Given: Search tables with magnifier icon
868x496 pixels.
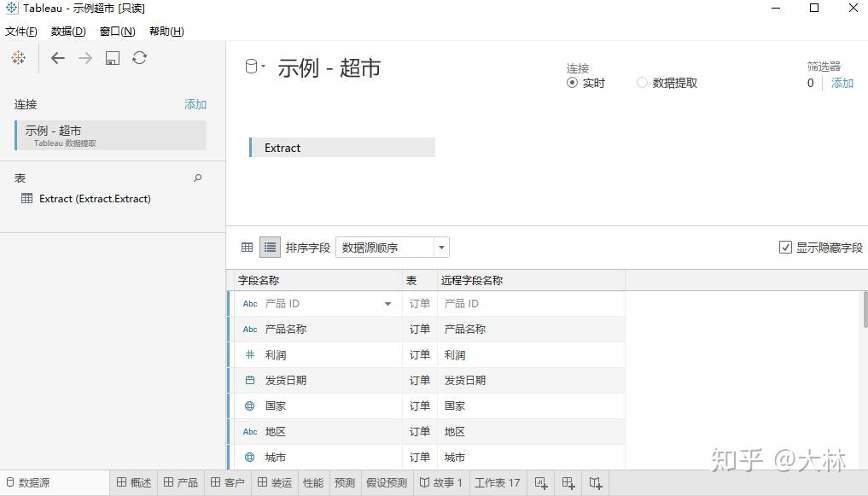Looking at the screenshot, I should tap(198, 178).
